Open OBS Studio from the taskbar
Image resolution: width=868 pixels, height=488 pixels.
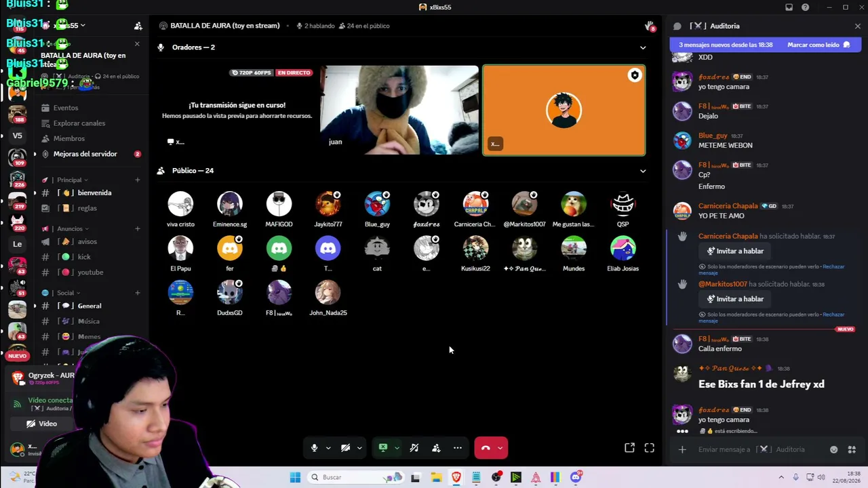tap(496, 477)
